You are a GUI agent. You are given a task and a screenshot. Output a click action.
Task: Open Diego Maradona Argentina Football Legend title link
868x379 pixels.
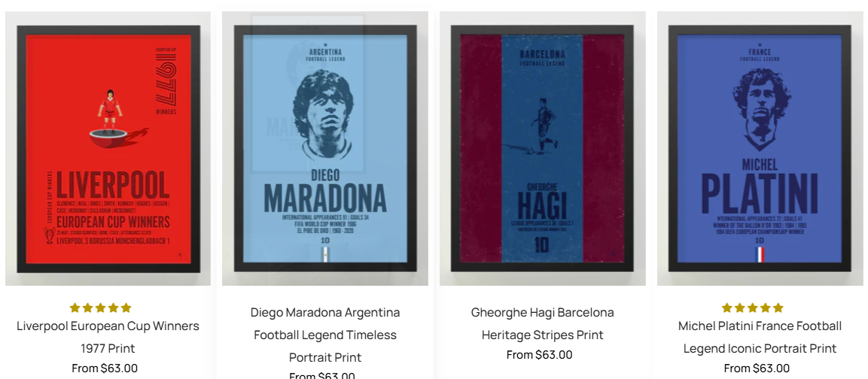click(325, 335)
